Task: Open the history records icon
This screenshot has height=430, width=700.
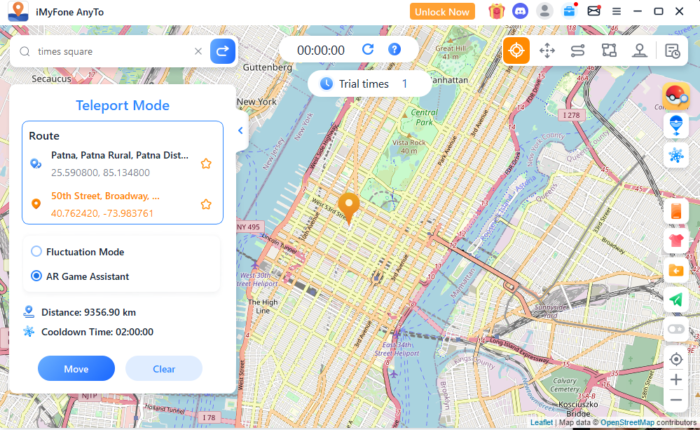Action: point(672,51)
